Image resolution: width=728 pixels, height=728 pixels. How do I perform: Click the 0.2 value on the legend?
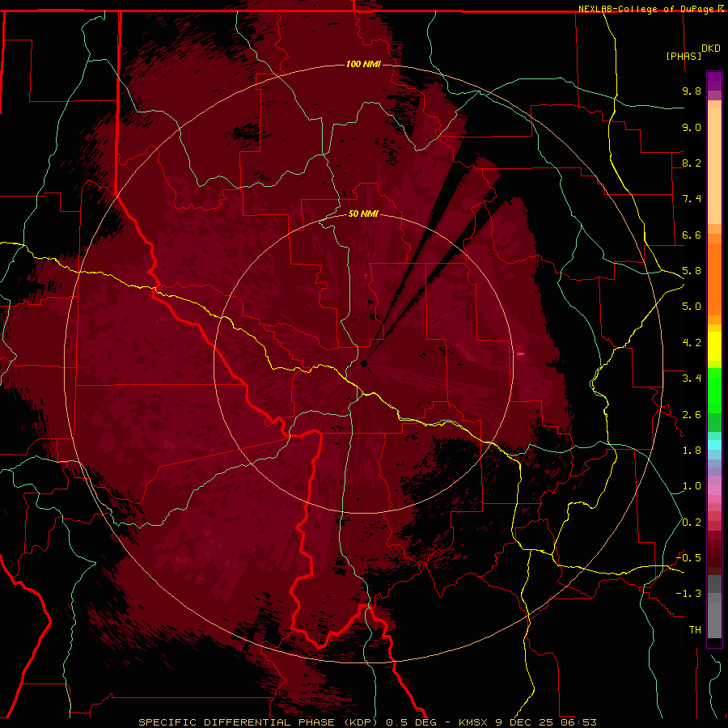click(692, 523)
